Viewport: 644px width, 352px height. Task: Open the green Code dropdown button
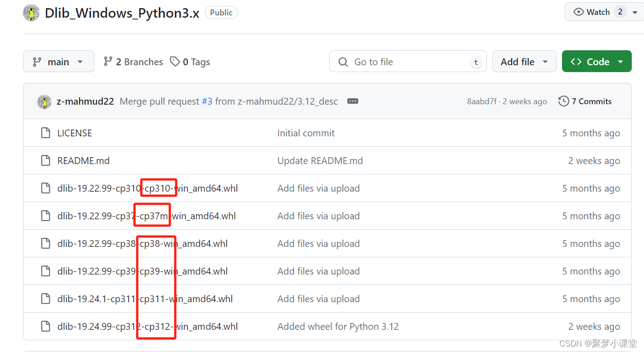click(x=596, y=61)
